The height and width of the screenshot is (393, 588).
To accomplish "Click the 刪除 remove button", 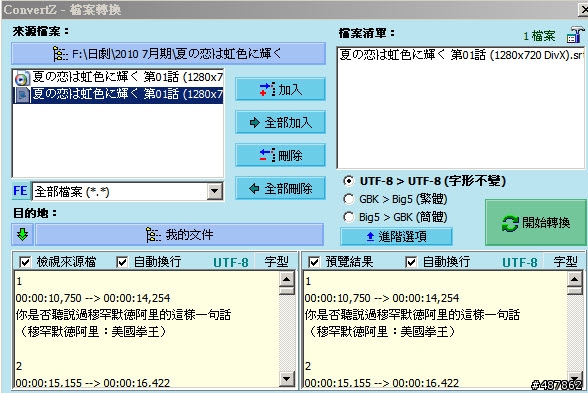I will [x=280, y=155].
